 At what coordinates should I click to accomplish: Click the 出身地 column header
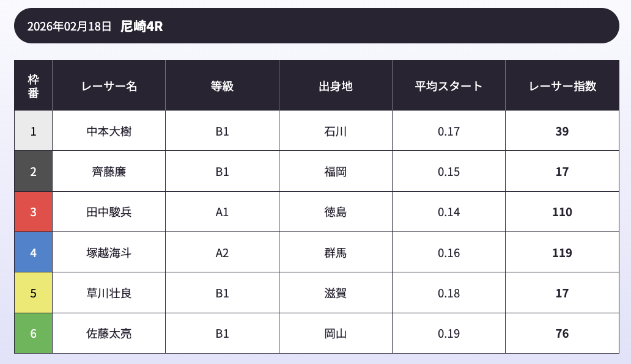click(x=336, y=86)
